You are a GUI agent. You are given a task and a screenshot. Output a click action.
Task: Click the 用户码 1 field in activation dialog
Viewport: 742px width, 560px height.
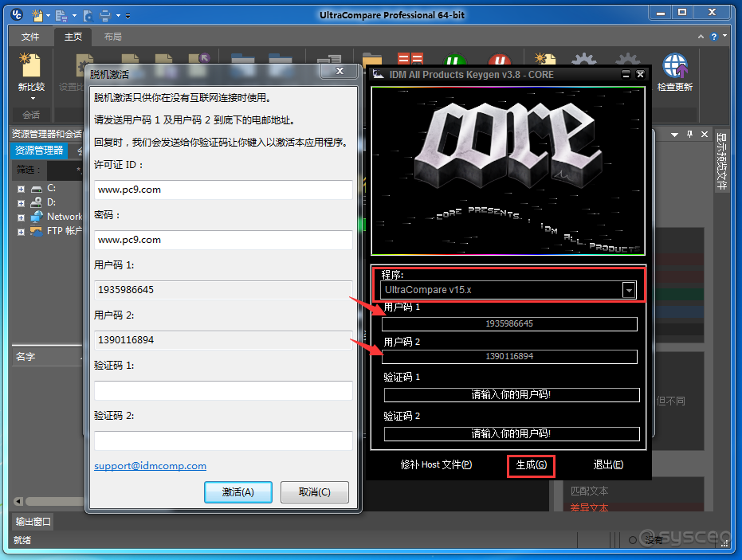tap(223, 290)
